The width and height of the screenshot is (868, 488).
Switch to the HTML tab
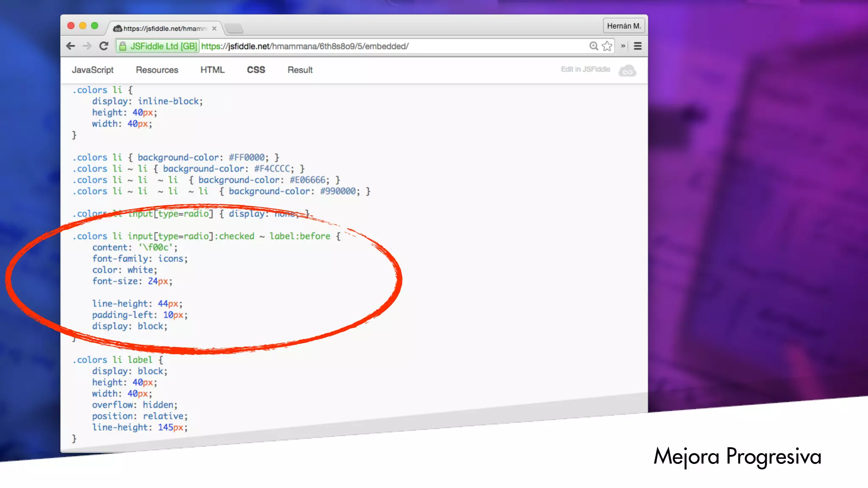point(212,70)
